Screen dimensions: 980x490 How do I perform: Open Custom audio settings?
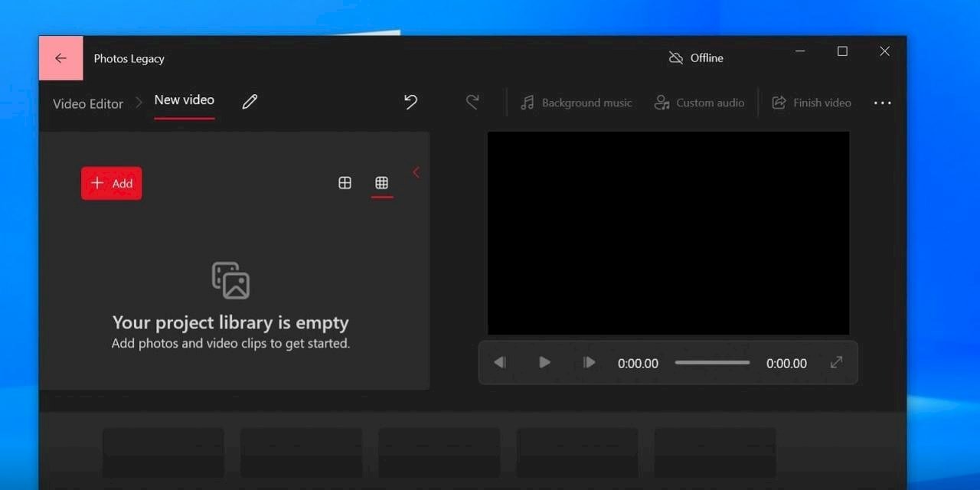699,102
